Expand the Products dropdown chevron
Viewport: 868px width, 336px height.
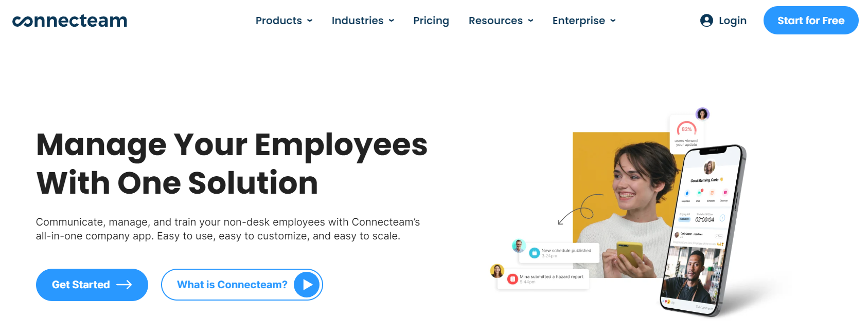click(310, 21)
